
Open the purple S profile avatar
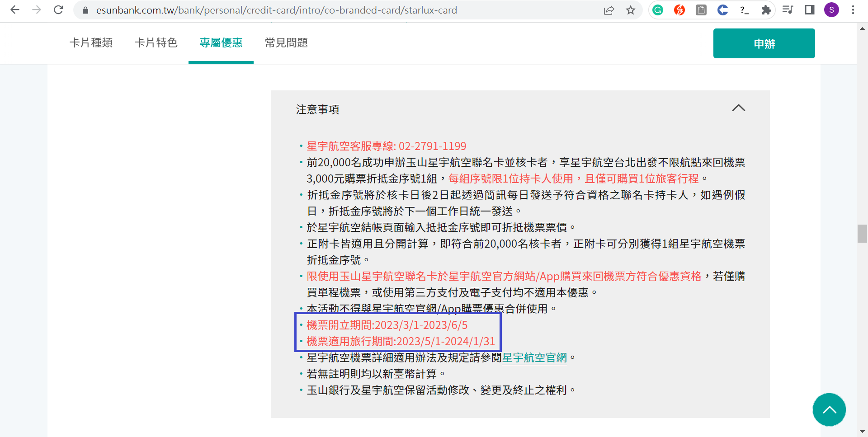(831, 10)
